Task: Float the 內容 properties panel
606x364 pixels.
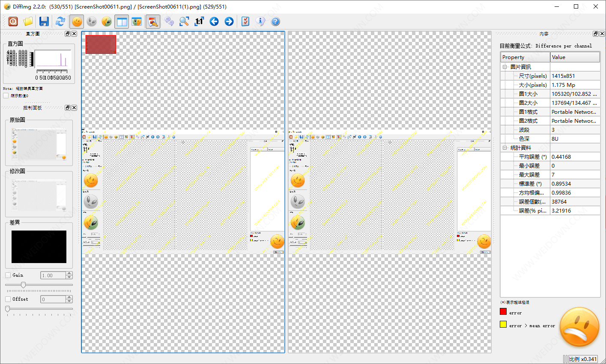Action: pyautogui.click(x=596, y=34)
